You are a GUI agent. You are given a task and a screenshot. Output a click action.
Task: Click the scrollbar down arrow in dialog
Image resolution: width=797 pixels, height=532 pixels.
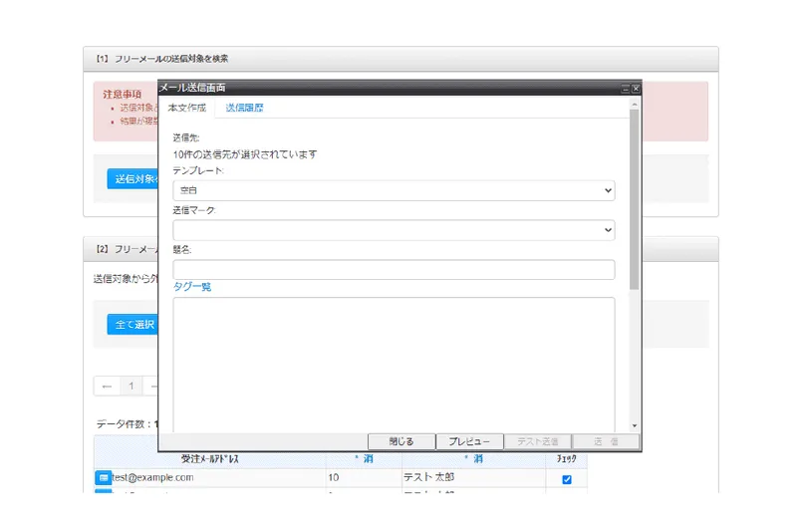[634, 425]
